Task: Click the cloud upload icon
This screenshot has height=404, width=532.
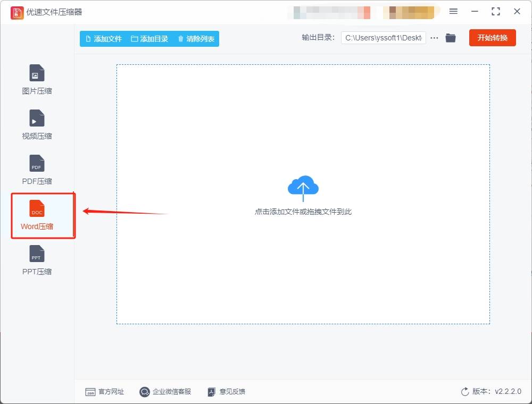Action: tap(303, 188)
